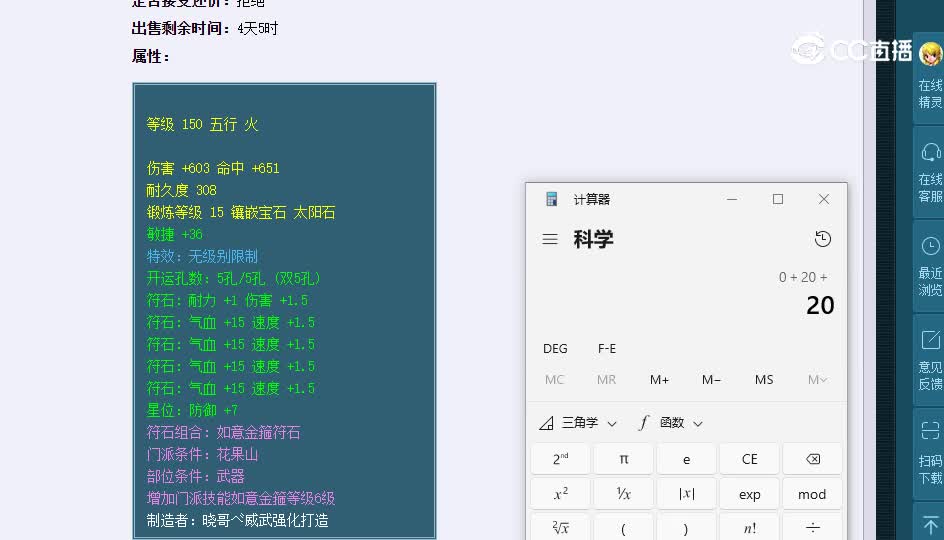Image resolution: width=944 pixels, height=540 pixels.
Task: Expand the functions dropdown menu
Action: (671, 423)
